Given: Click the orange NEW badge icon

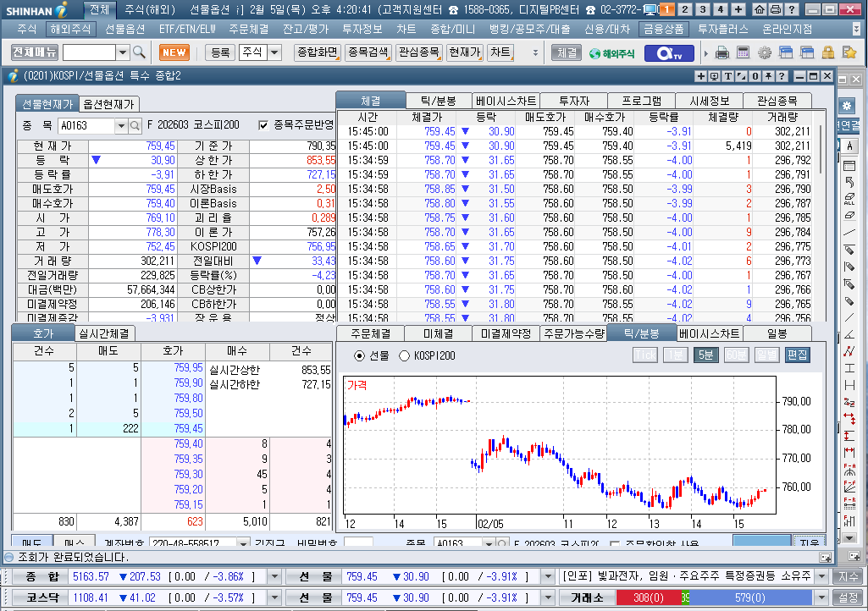Looking at the screenshot, I should tap(174, 52).
